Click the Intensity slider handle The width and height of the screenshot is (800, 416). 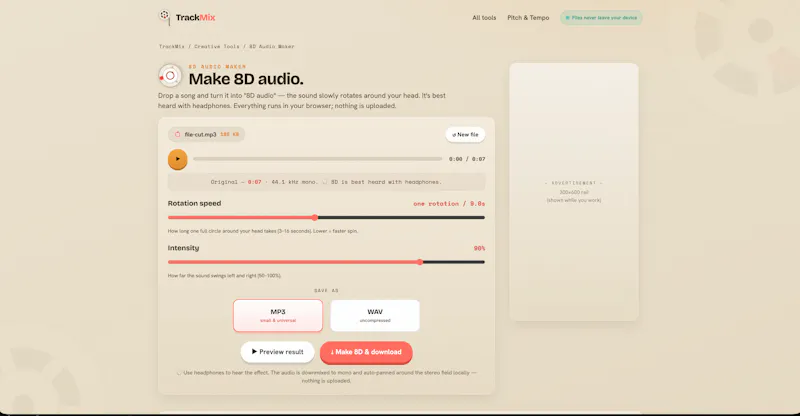[420, 262]
